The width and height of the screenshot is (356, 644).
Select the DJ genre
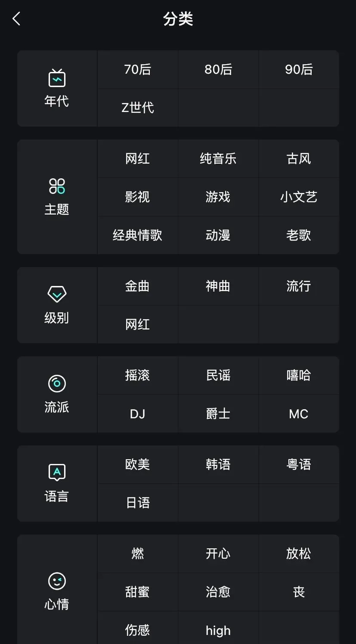click(x=138, y=414)
